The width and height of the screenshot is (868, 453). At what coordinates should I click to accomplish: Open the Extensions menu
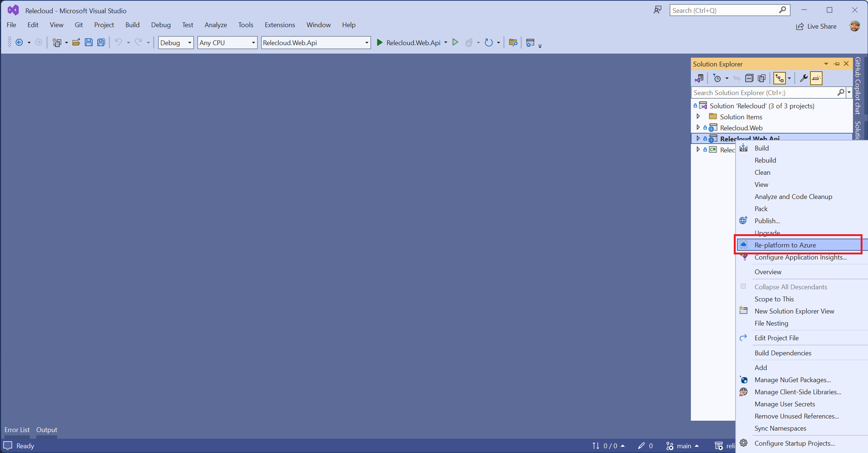point(279,25)
